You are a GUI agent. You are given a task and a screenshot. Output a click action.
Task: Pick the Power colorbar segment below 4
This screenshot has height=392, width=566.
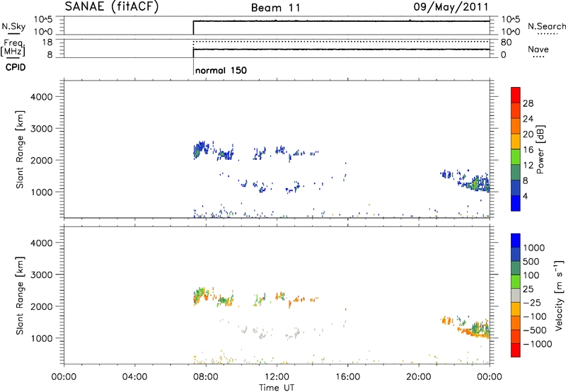coord(516,203)
